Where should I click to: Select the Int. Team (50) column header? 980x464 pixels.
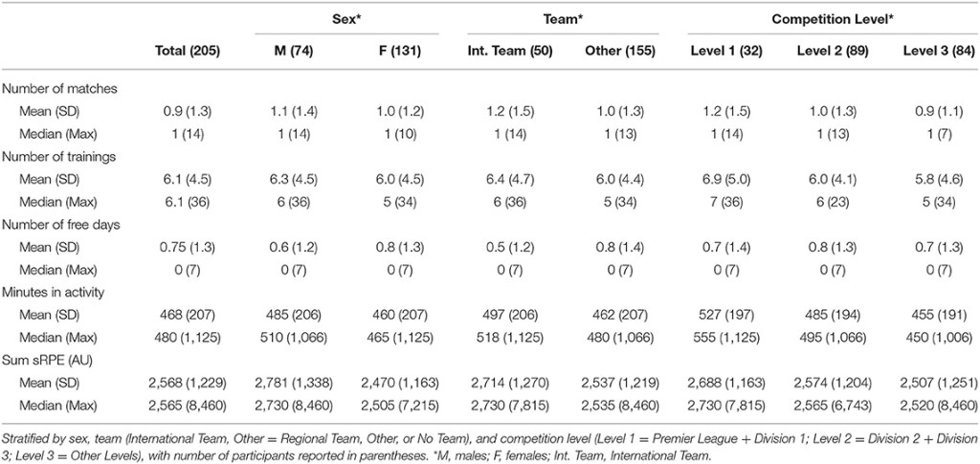(x=510, y=51)
